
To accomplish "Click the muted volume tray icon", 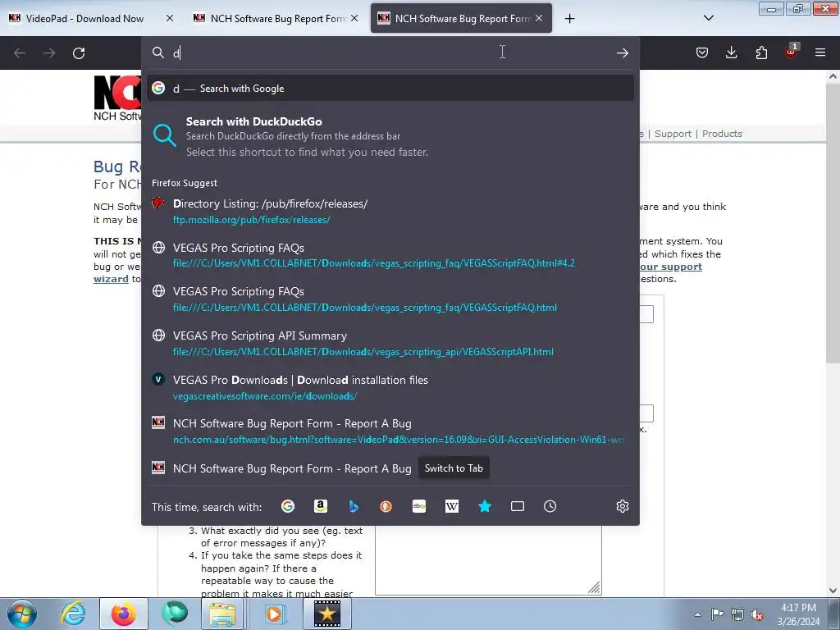I will 757,615.
